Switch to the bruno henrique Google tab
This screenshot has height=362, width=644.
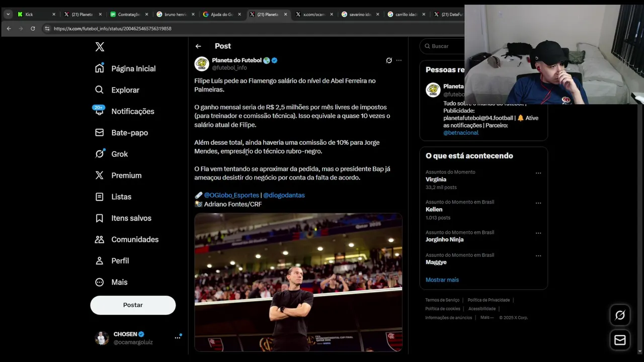(175, 15)
